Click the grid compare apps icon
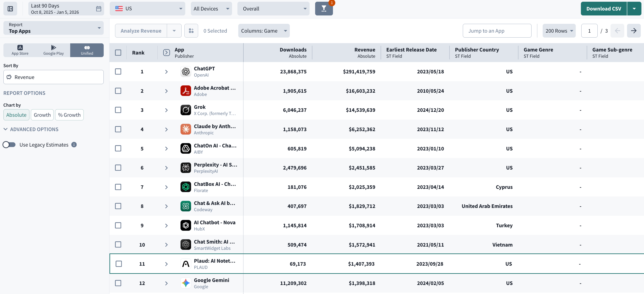 click(191, 31)
